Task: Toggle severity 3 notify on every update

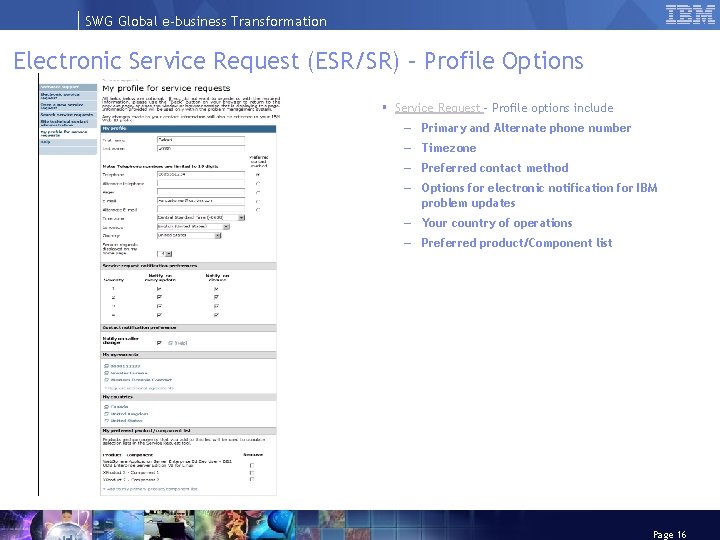Action: [159, 306]
